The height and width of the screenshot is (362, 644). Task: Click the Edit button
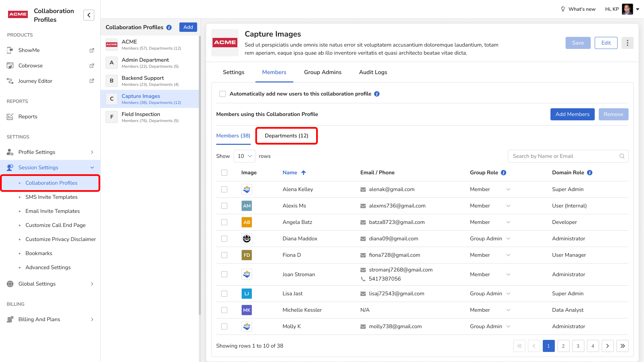click(606, 43)
